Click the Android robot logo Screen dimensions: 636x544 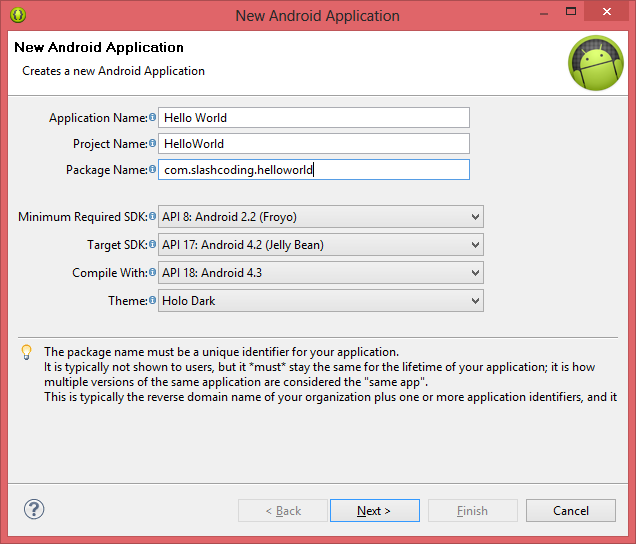click(596, 63)
